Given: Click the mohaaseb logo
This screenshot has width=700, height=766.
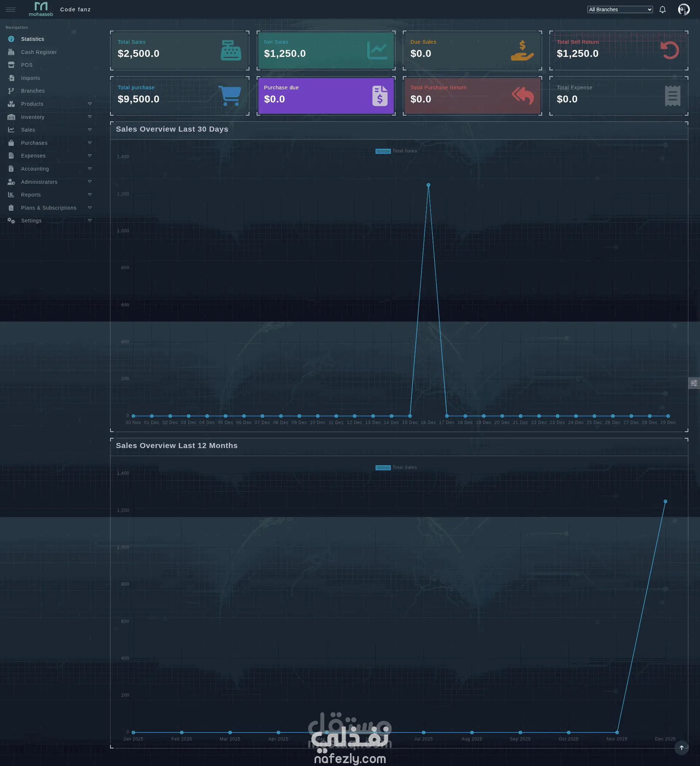Looking at the screenshot, I should click(41, 9).
